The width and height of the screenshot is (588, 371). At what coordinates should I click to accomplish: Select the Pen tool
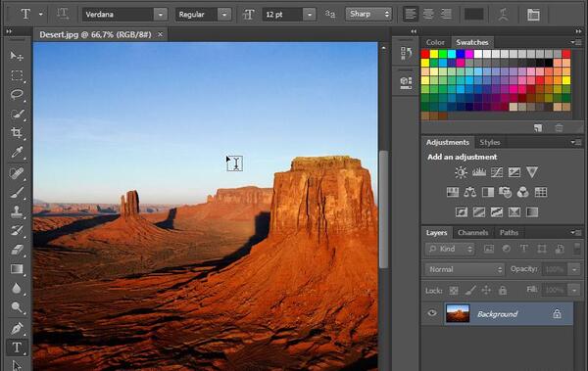(17, 328)
